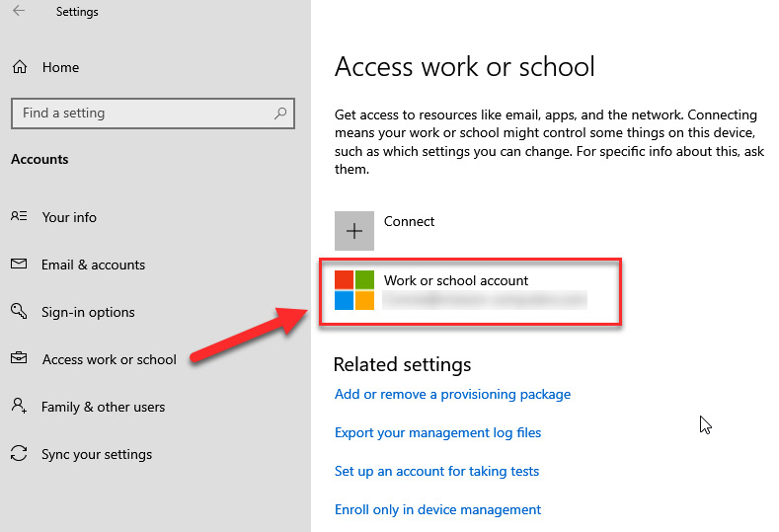The image size is (779, 532).
Task: Focus the Find a setting search box
Action: click(x=153, y=114)
